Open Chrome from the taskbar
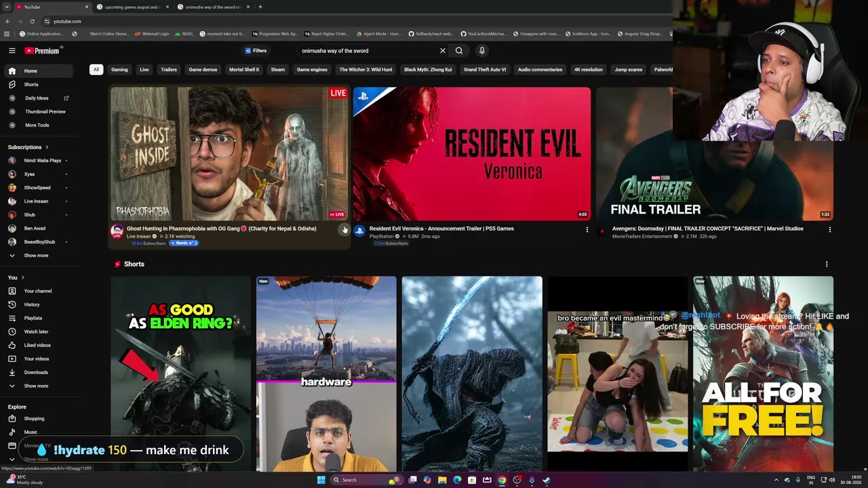The height and width of the screenshot is (488, 868). pyautogui.click(x=502, y=480)
